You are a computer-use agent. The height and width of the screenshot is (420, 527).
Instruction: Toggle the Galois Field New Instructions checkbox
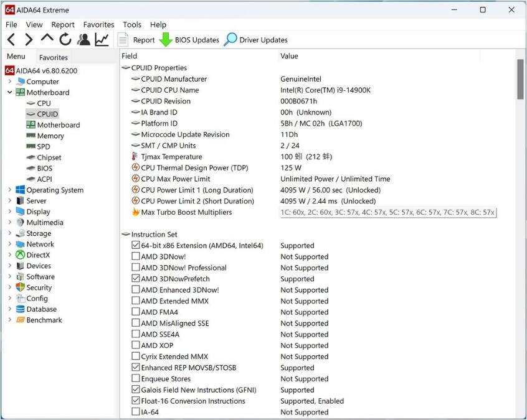pyautogui.click(x=135, y=390)
